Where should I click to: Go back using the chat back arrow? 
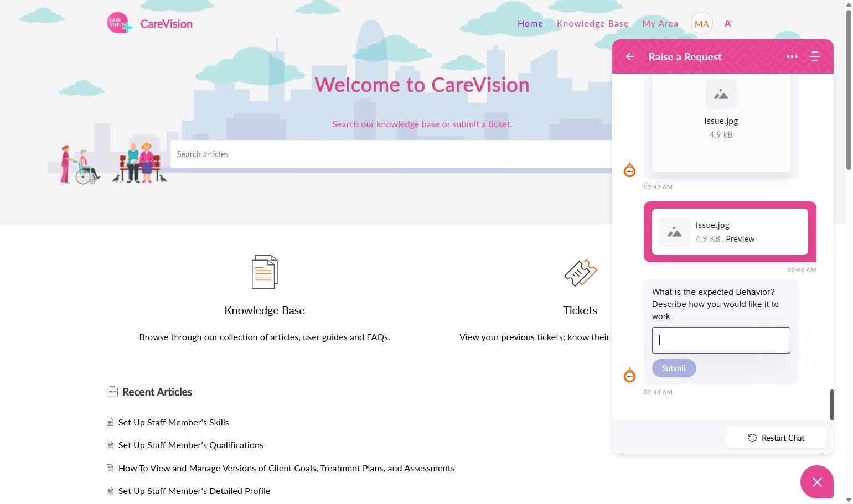point(630,56)
